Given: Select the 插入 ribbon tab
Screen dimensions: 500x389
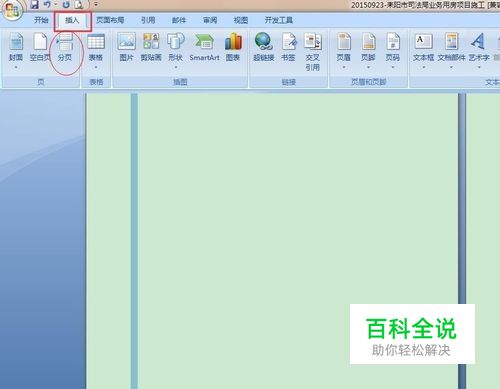Looking at the screenshot, I should 72,20.
